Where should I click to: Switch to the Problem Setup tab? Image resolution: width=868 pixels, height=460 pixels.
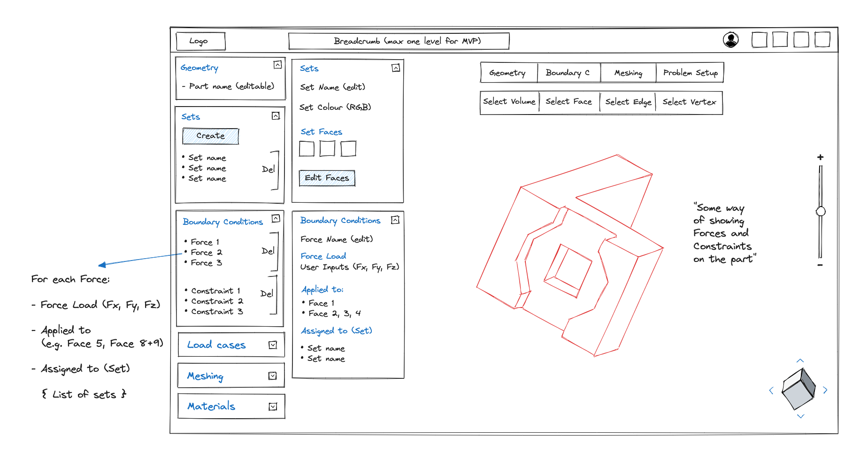coord(690,73)
